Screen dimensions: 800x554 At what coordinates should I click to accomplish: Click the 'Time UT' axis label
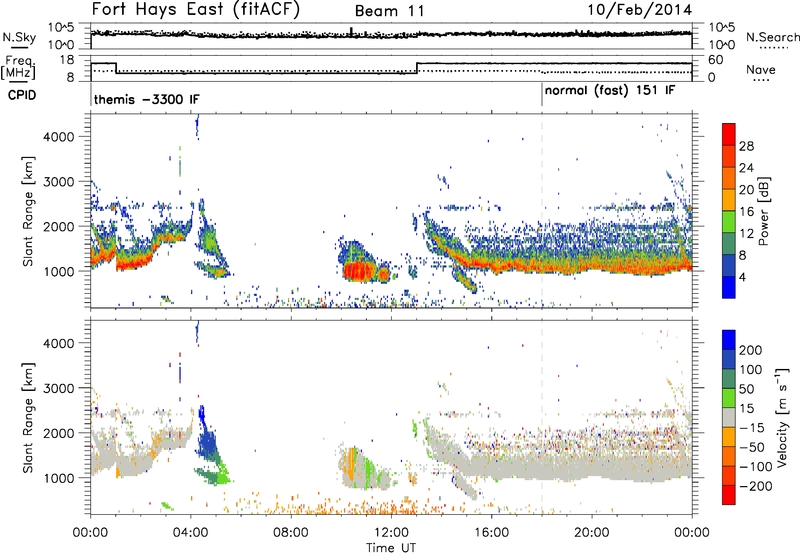(x=391, y=548)
